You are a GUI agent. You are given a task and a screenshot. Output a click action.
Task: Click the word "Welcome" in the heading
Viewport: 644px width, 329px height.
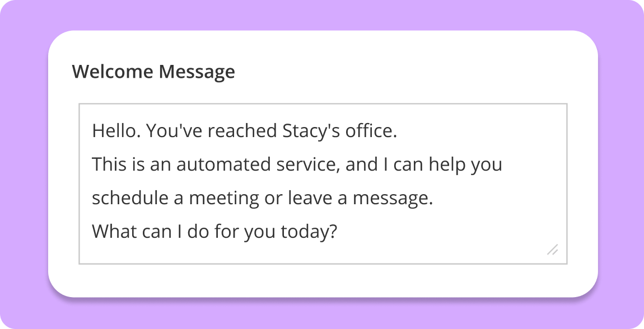coord(112,72)
